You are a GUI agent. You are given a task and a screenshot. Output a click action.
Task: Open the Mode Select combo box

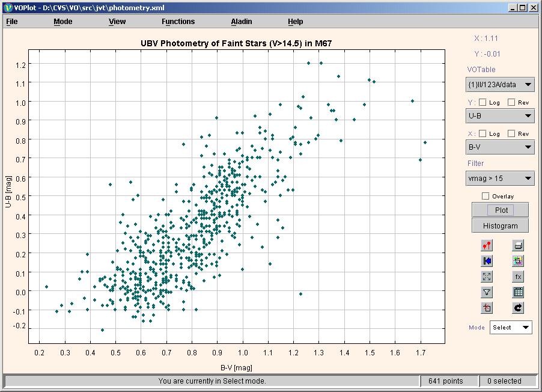tap(511, 328)
